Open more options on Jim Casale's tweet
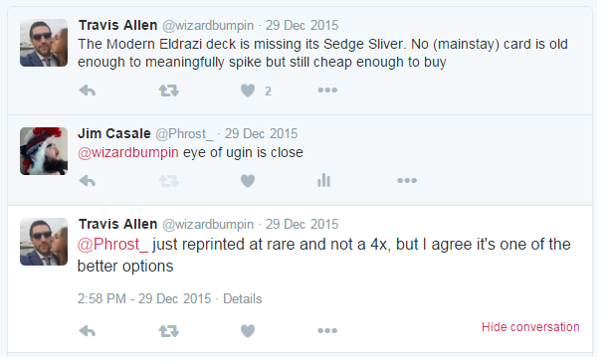The image size is (606, 364). pyautogui.click(x=407, y=180)
